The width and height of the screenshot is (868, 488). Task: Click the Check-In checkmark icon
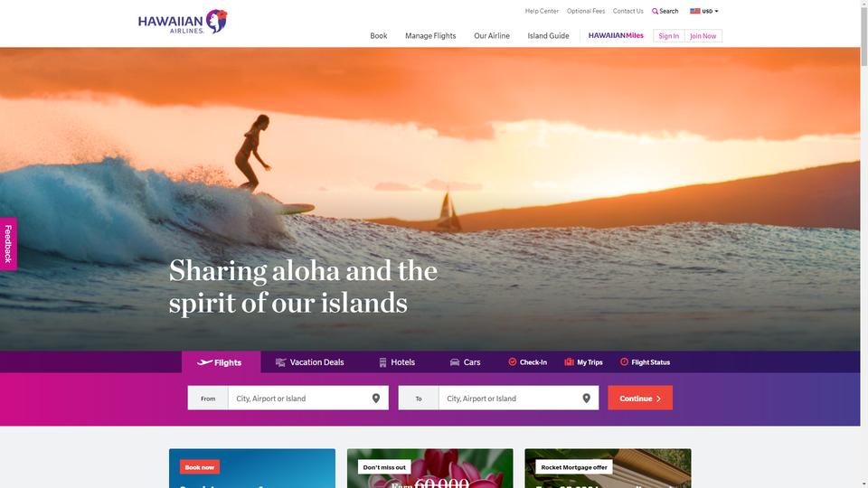click(x=513, y=361)
